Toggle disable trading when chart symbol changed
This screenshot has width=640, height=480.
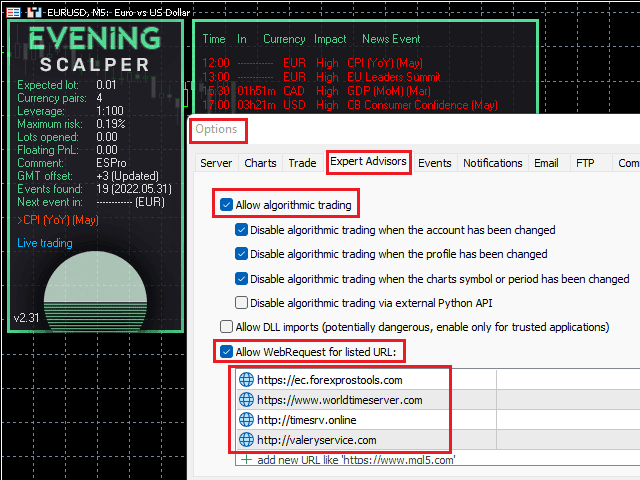241,279
